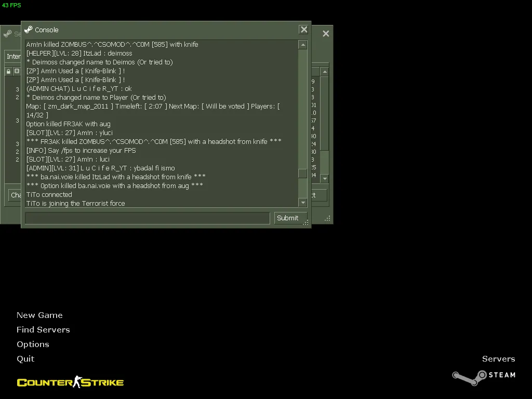This screenshot has height=399, width=532.
Task: Click 'ba.nai.voie killed ItzLad' console line
Action: (x=116, y=177)
